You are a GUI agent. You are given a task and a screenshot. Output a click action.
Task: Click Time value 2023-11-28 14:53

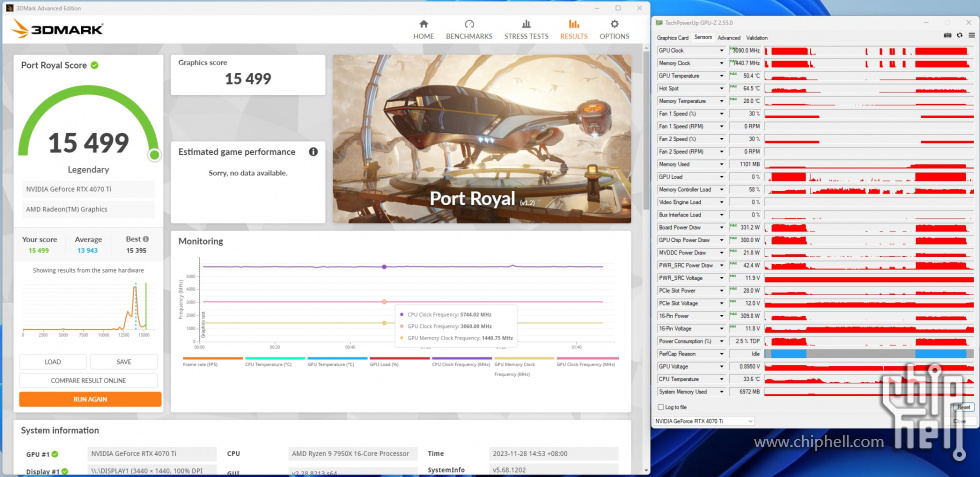(x=553, y=454)
